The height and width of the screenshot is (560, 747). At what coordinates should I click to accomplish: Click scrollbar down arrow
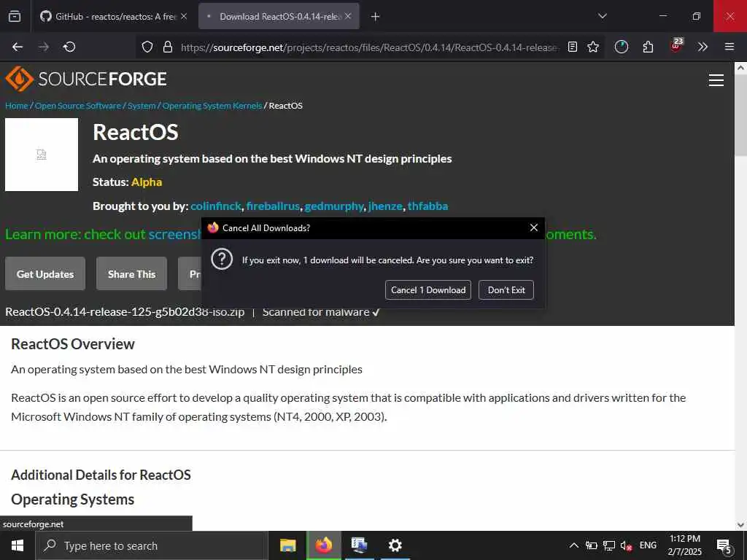[740, 525]
